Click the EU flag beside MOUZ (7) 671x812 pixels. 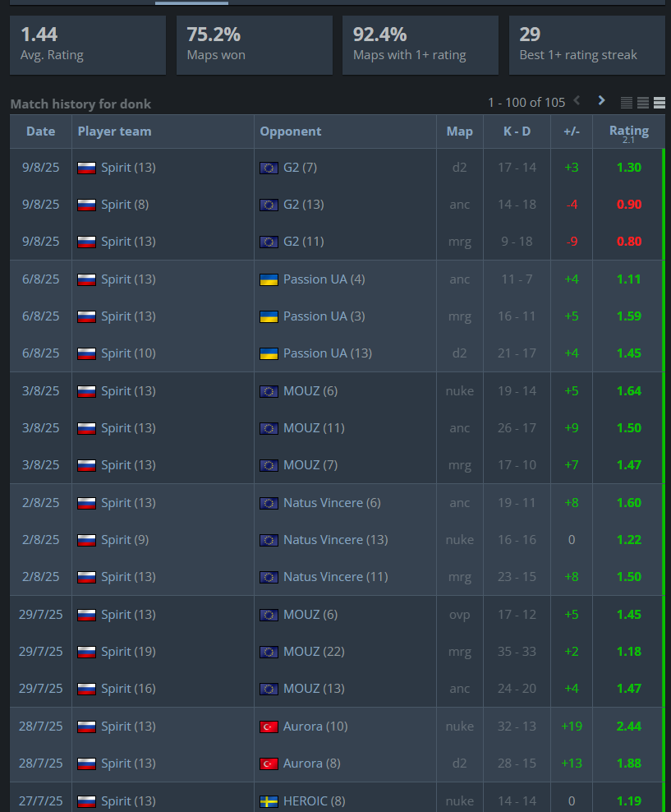click(269, 465)
